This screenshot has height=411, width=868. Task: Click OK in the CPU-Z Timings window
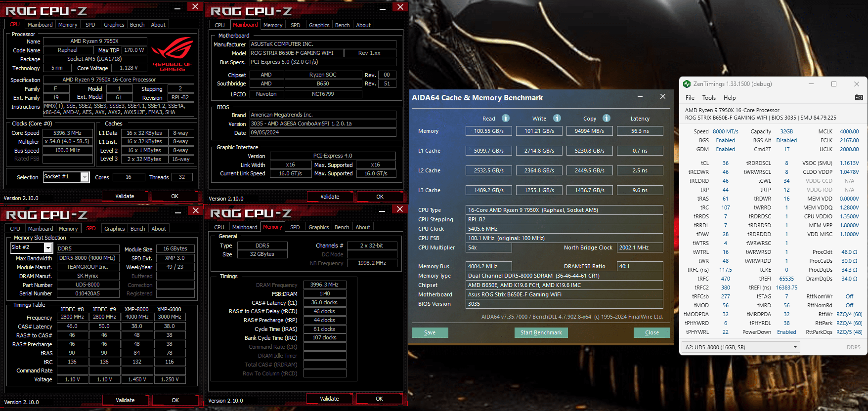(379, 399)
